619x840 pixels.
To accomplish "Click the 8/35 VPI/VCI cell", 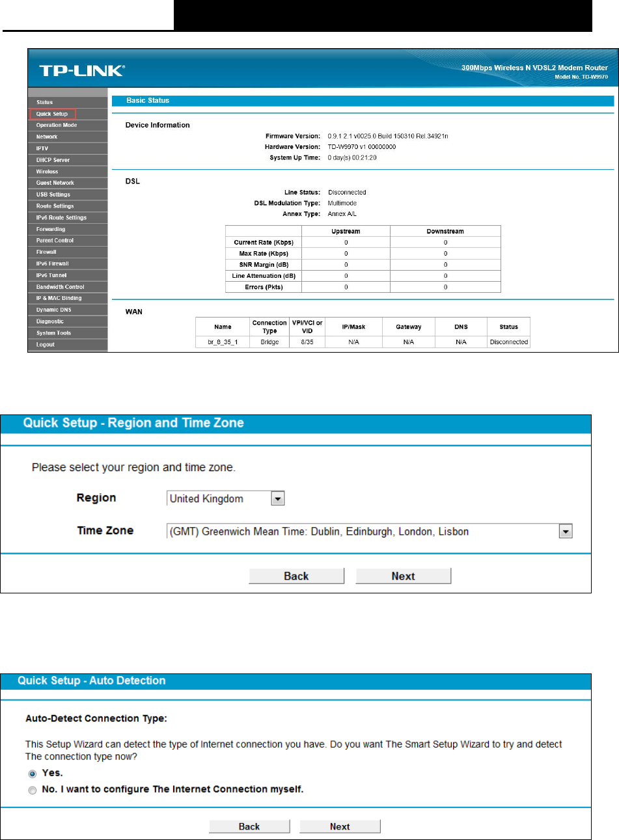I will (307, 342).
